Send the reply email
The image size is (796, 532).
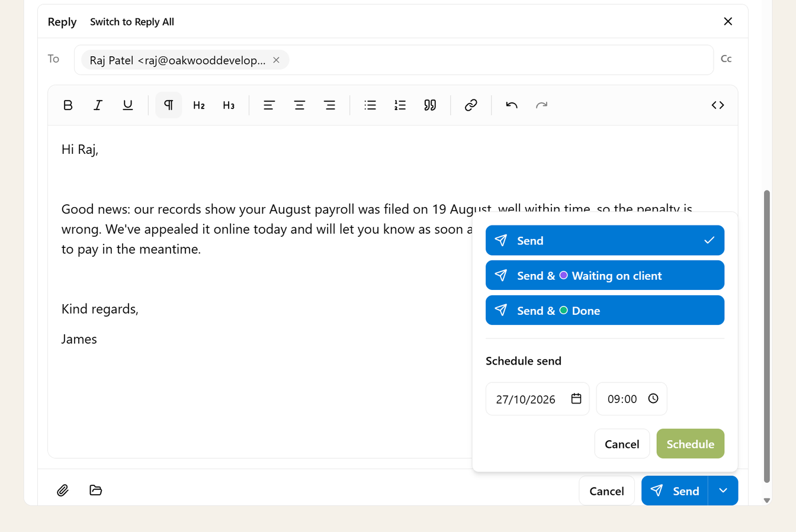coord(675,491)
